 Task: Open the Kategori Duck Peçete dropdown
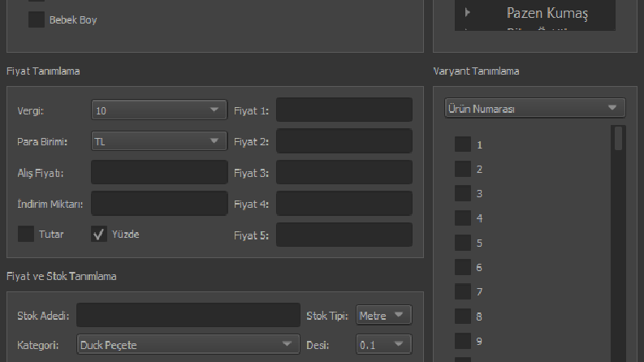[188, 345]
